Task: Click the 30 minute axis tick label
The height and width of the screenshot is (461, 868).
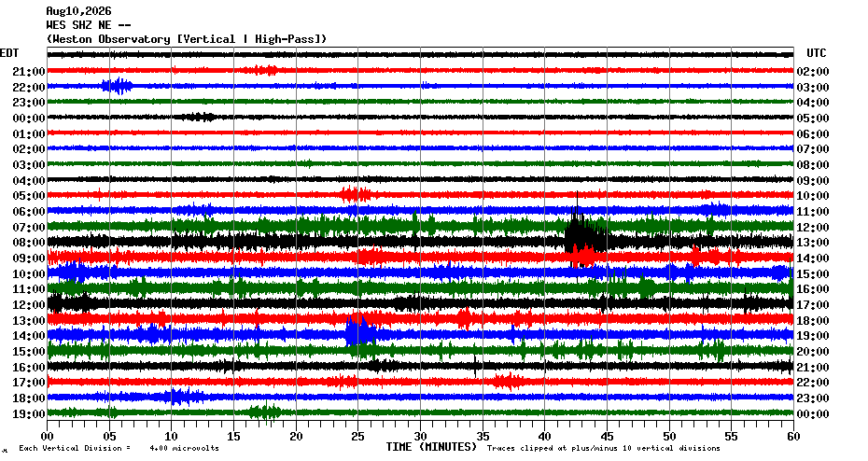Action: click(420, 437)
